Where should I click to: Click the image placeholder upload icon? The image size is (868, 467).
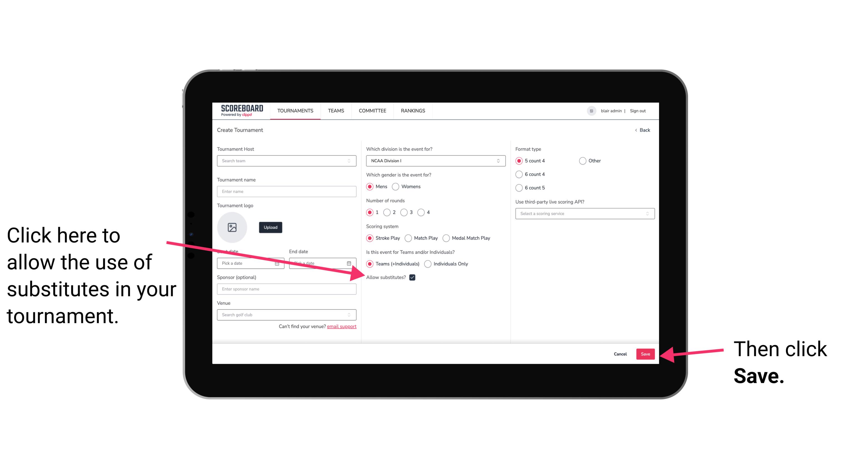coord(232,227)
